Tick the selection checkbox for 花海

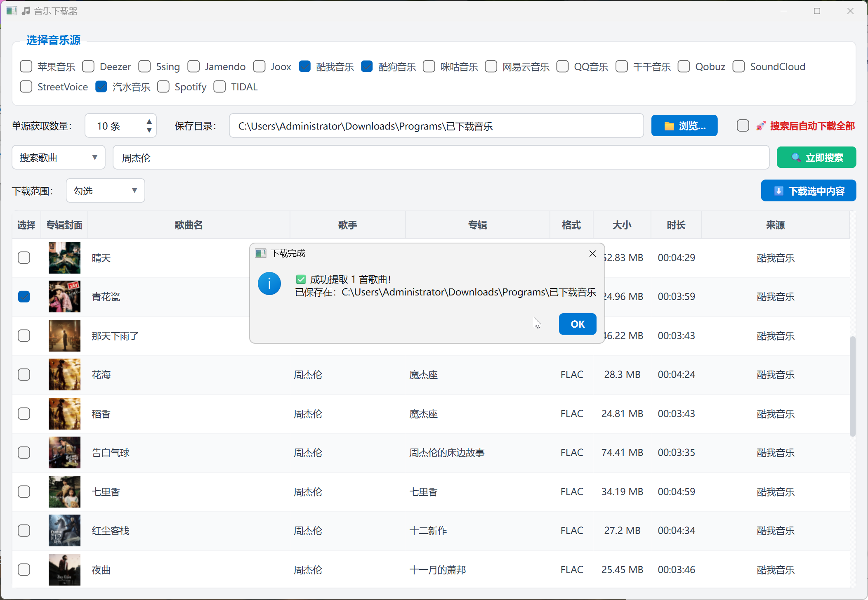click(24, 375)
